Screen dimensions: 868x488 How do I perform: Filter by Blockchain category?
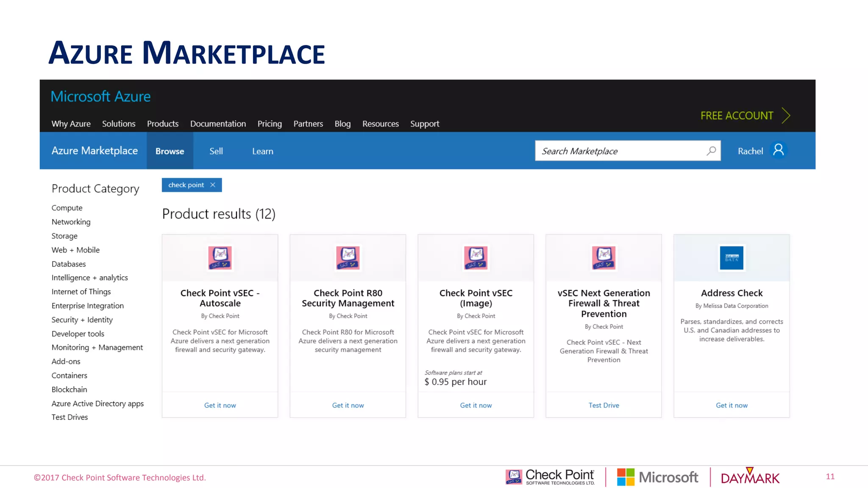click(x=69, y=389)
